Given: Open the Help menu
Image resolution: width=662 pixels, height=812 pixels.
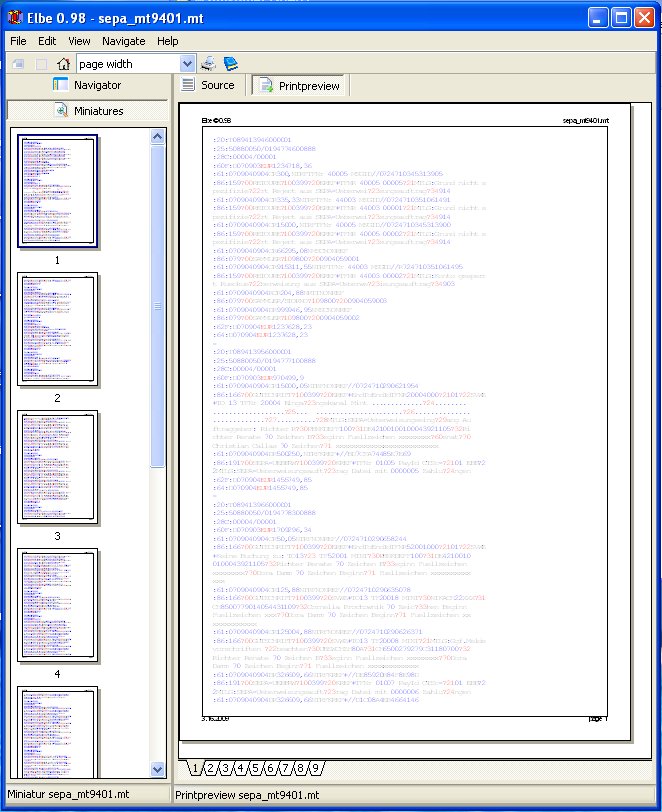Looking at the screenshot, I should click(167, 41).
